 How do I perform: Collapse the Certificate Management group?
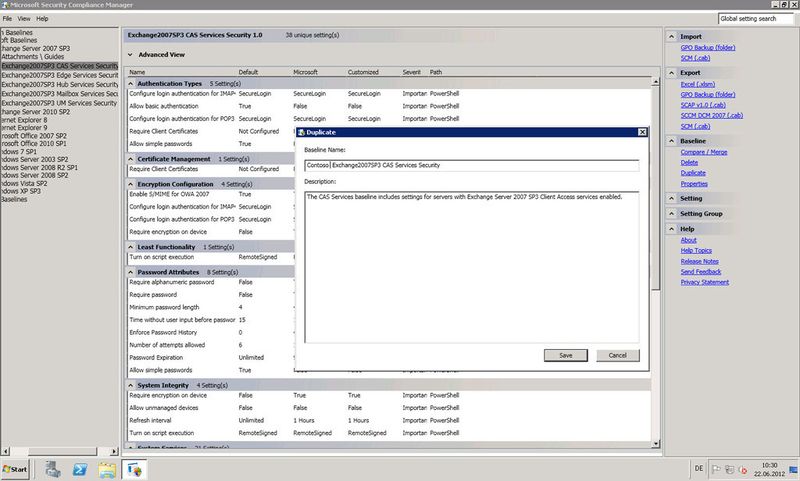[131, 159]
